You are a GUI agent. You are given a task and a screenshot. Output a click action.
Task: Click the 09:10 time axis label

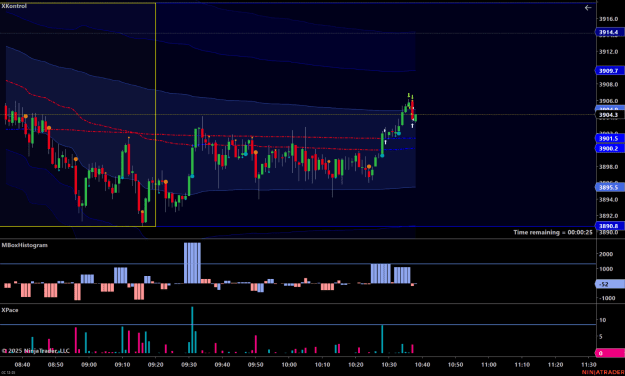122,364
